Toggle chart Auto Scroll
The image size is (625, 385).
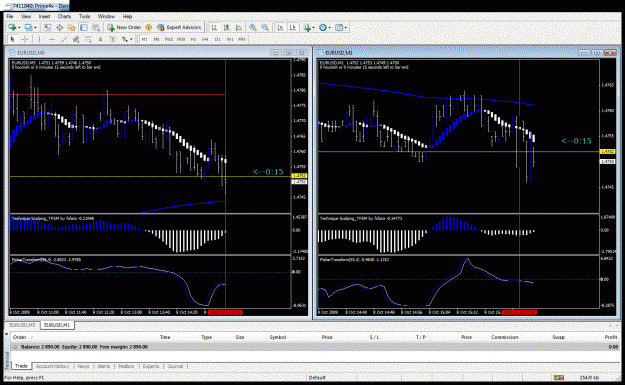point(280,27)
